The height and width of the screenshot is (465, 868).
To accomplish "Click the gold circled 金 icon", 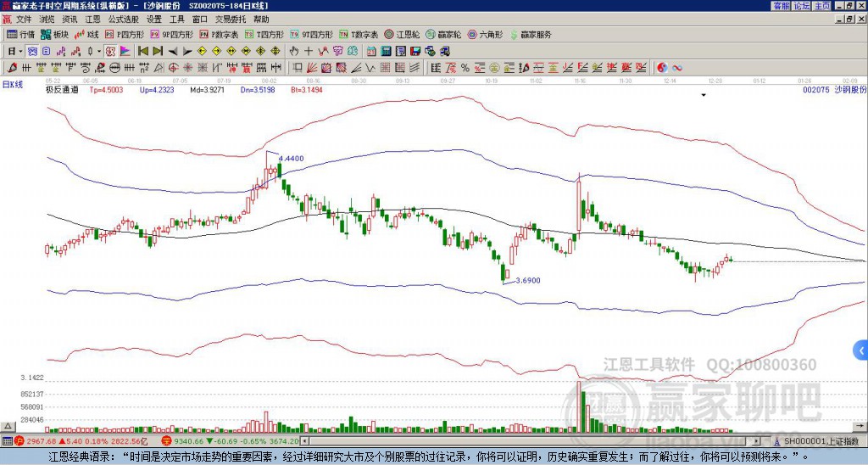I will tap(494, 68).
